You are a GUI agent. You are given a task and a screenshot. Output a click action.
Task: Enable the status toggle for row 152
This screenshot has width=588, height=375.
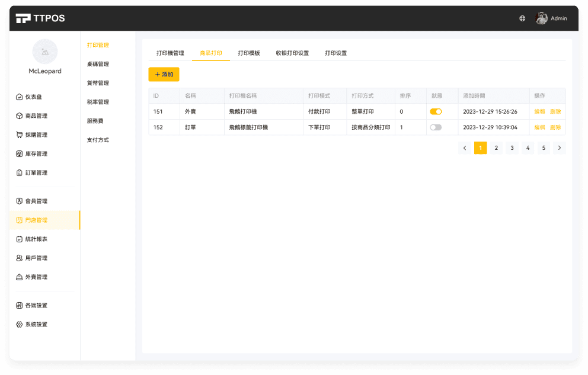pyautogui.click(x=436, y=127)
